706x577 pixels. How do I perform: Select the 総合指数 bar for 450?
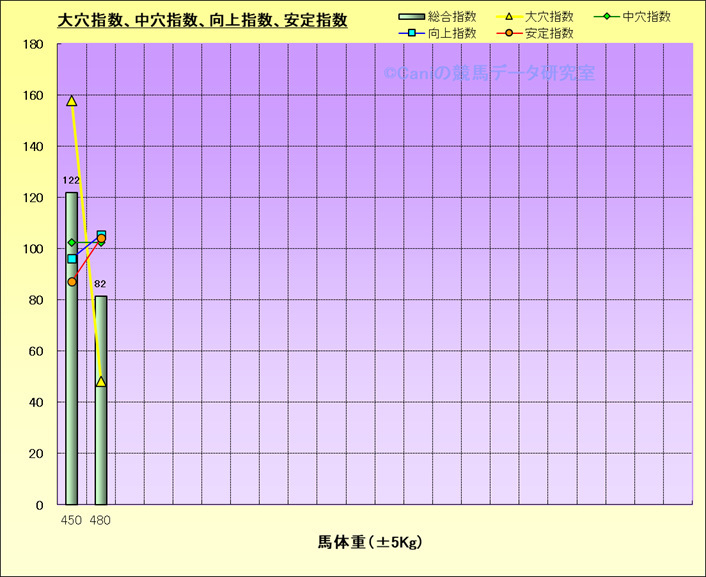[71, 400]
